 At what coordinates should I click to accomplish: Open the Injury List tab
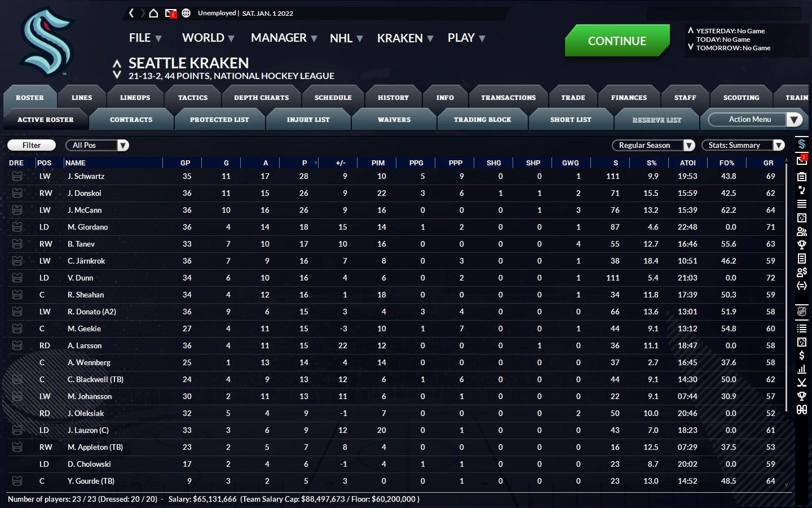[x=308, y=120]
